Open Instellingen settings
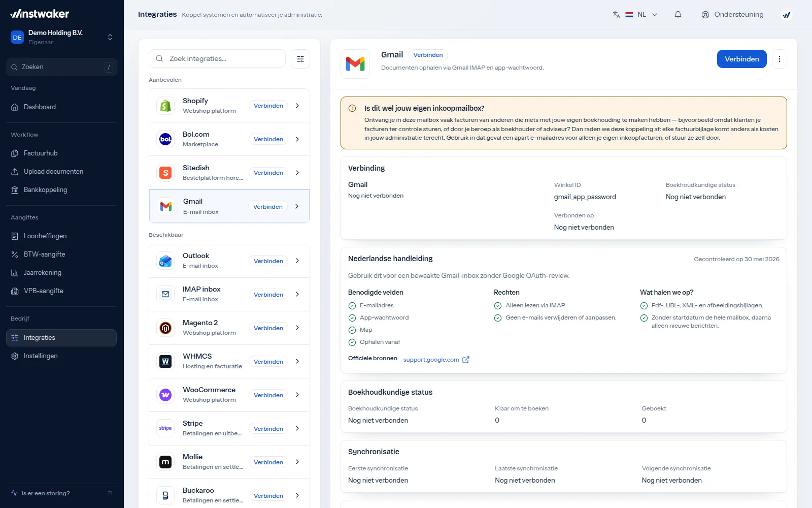The image size is (812, 508). tap(61, 356)
